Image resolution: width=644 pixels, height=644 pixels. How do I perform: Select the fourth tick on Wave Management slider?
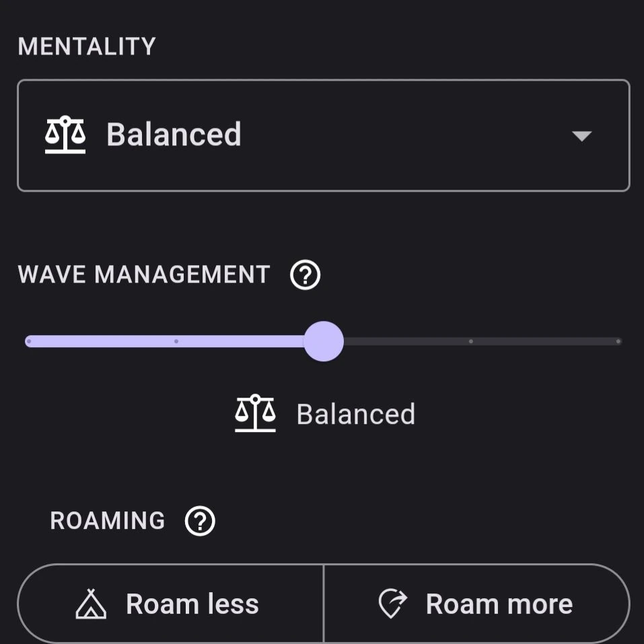[x=471, y=341]
